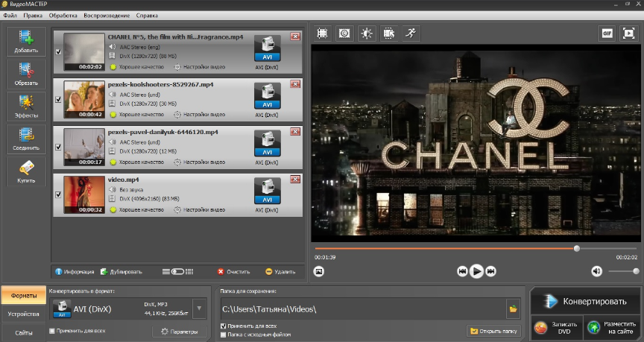Viewport: 644px width, 342px height.
Task: Click the AVI format icon for CHANEL video
Action: click(268, 49)
